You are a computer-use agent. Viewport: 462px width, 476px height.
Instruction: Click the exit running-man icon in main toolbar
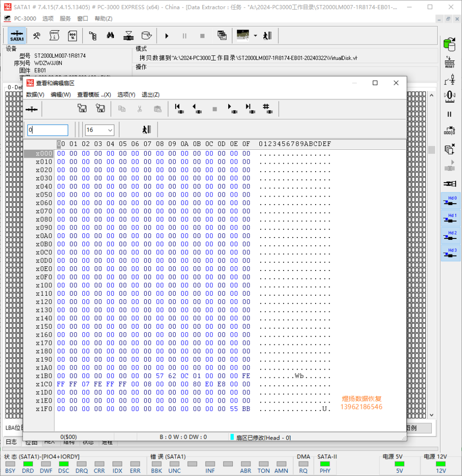click(x=267, y=36)
